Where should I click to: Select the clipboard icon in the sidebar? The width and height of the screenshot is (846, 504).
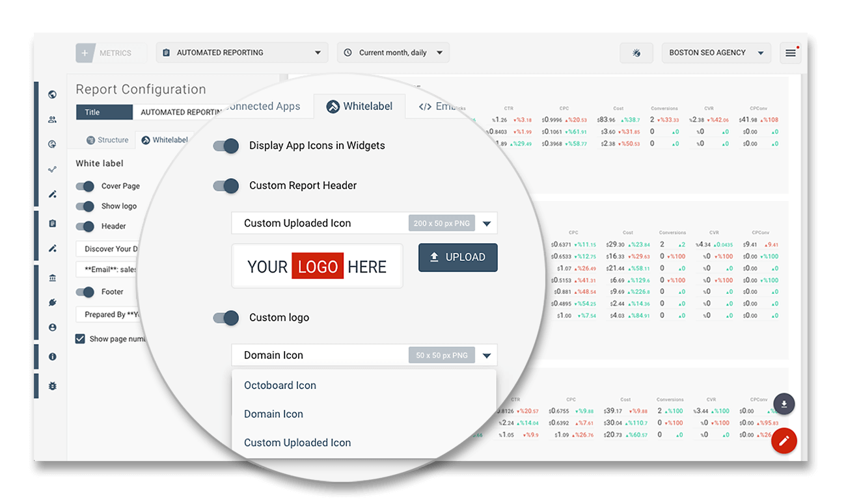[52, 223]
